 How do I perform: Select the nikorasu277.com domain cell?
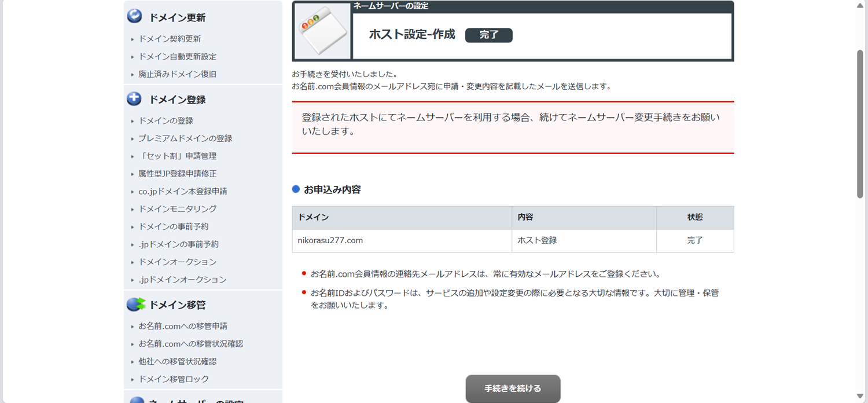click(x=402, y=241)
